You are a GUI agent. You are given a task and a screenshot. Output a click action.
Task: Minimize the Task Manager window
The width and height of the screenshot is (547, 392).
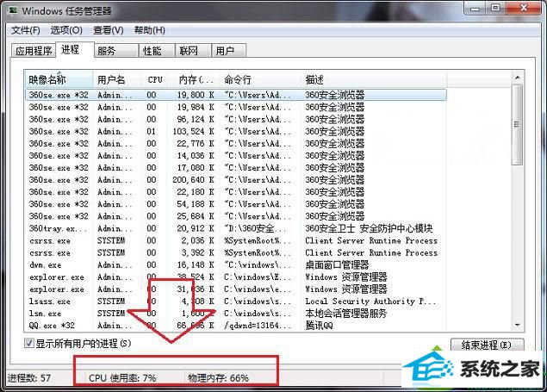click(x=475, y=8)
